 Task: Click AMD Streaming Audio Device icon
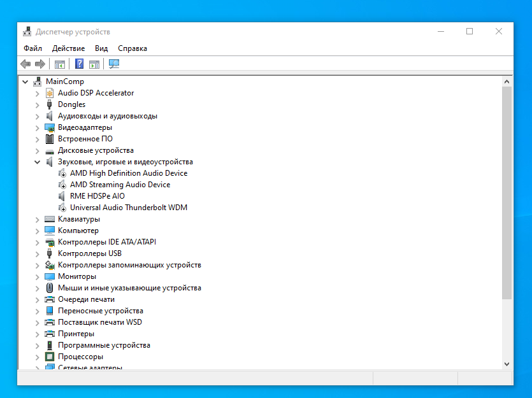point(62,185)
